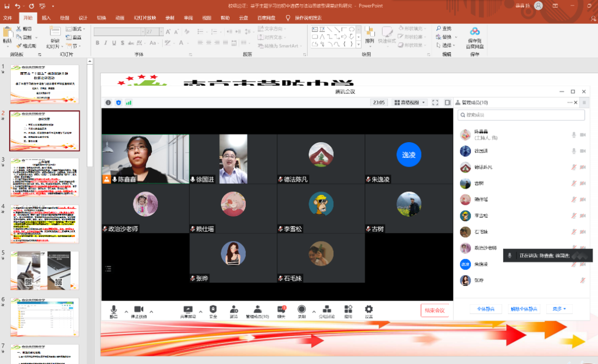
Task: Select slide 5 thumbnail with QR codes
Action: pos(44,271)
